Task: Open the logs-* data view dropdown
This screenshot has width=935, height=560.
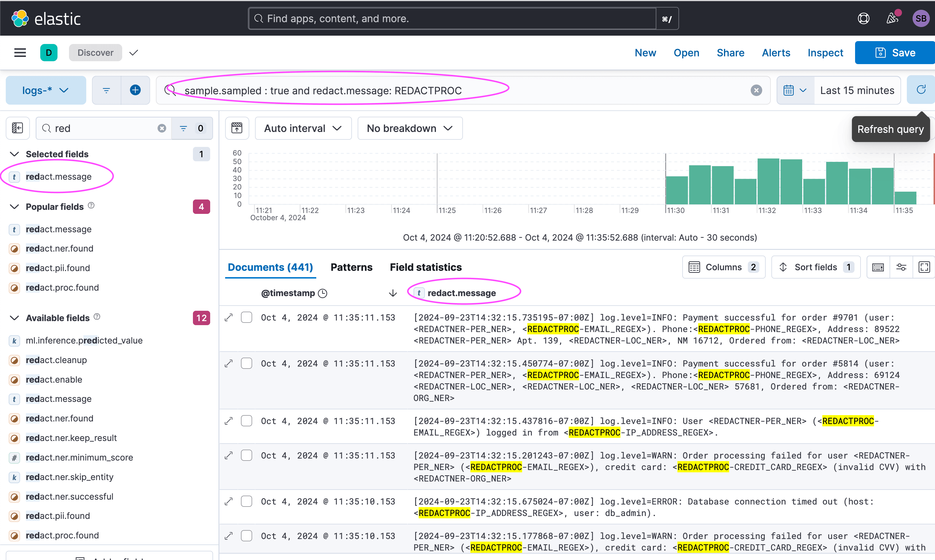Action: (45, 90)
